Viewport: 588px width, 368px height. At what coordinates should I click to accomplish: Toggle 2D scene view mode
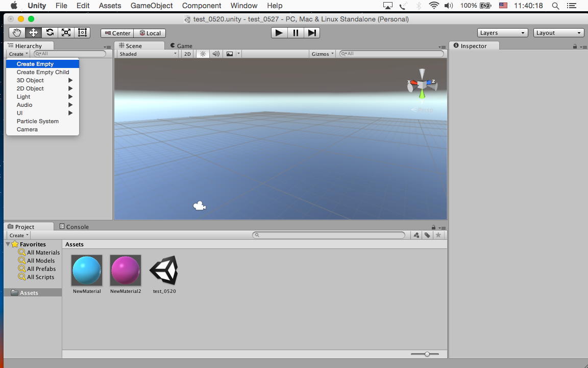(x=187, y=54)
